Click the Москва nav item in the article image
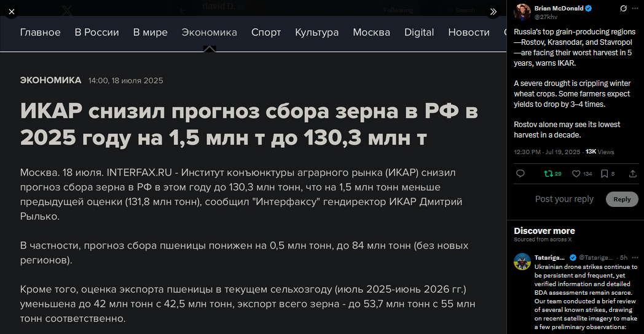Screen dimensions: 644x334 [372, 33]
